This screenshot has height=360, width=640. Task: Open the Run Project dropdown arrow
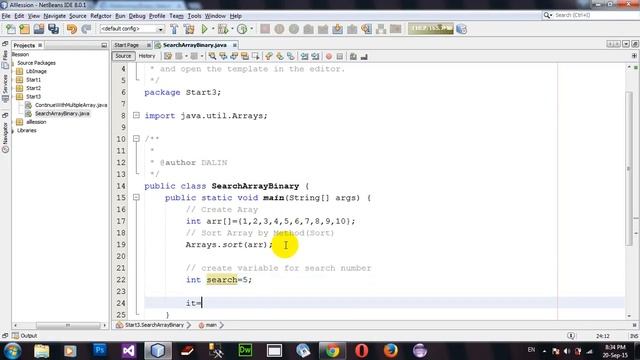pyautogui.click(x=213, y=29)
